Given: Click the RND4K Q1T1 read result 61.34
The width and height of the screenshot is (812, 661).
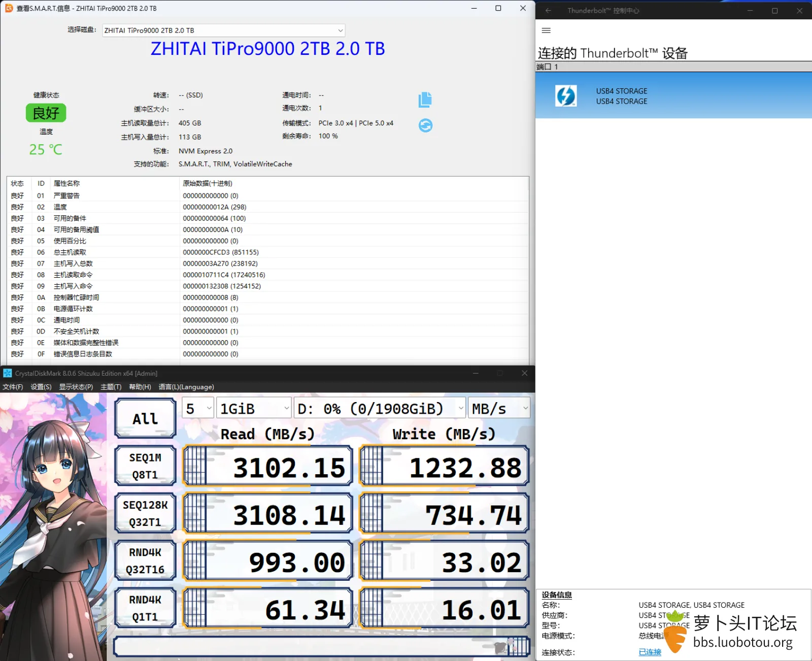Looking at the screenshot, I should click(x=268, y=608).
